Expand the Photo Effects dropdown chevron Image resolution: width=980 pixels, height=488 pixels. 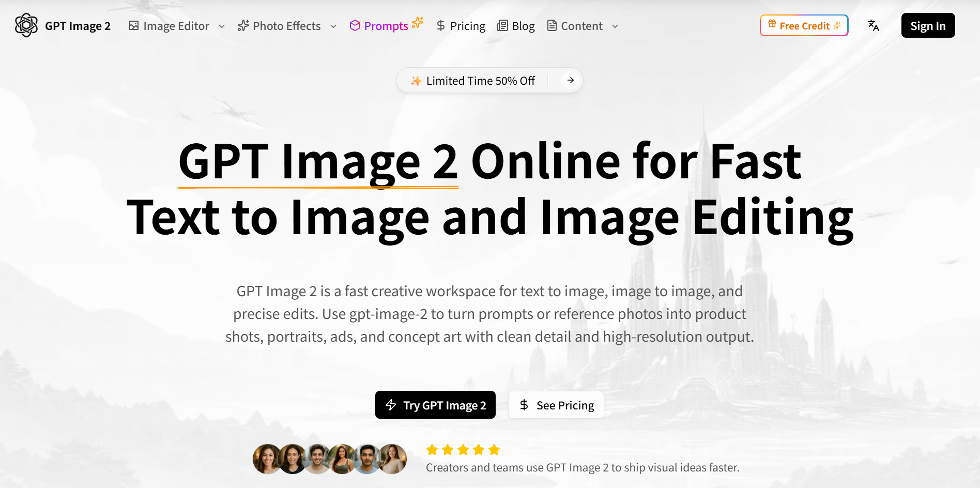tap(333, 26)
